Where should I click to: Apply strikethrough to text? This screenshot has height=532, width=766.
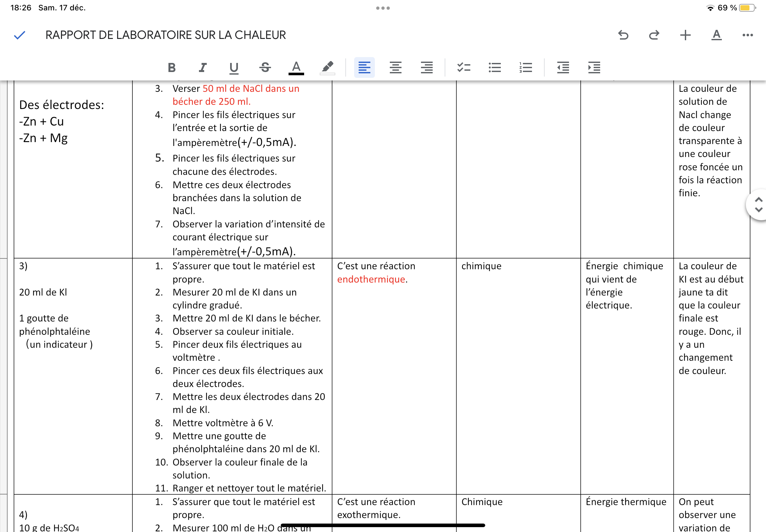click(265, 68)
